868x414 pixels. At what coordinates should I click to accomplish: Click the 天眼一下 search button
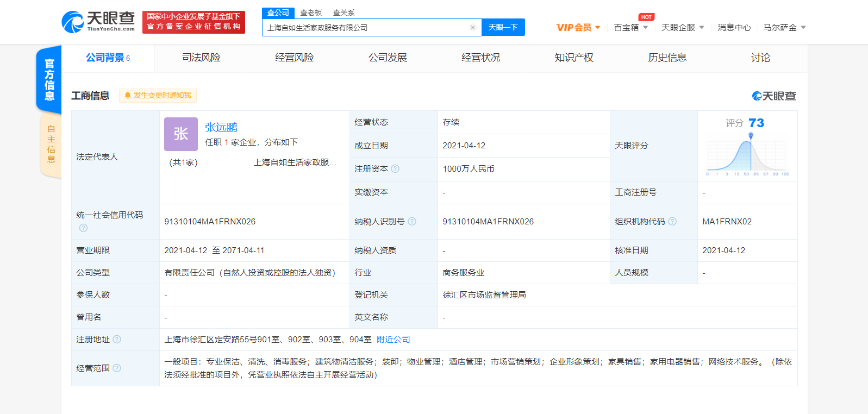click(503, 27)
